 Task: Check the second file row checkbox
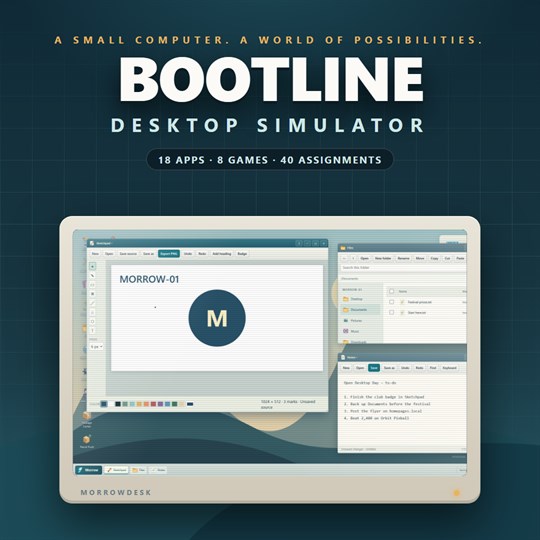(391, 312)
